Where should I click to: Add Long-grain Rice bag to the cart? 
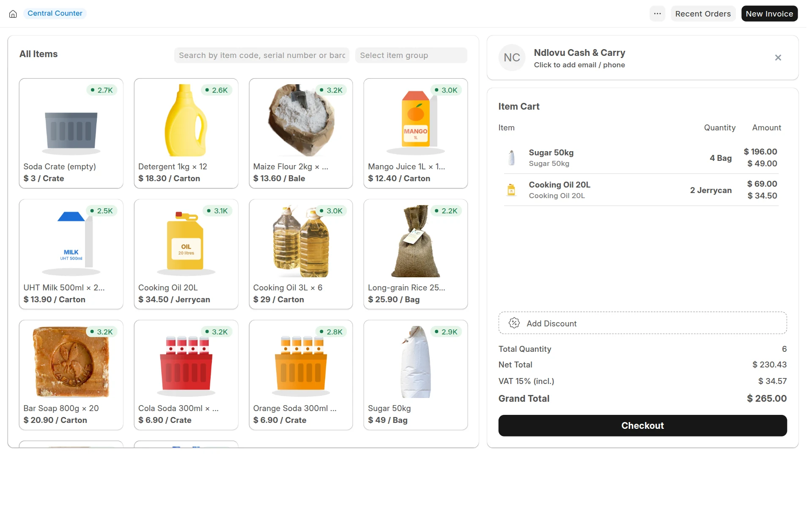[x=416, y=254]
